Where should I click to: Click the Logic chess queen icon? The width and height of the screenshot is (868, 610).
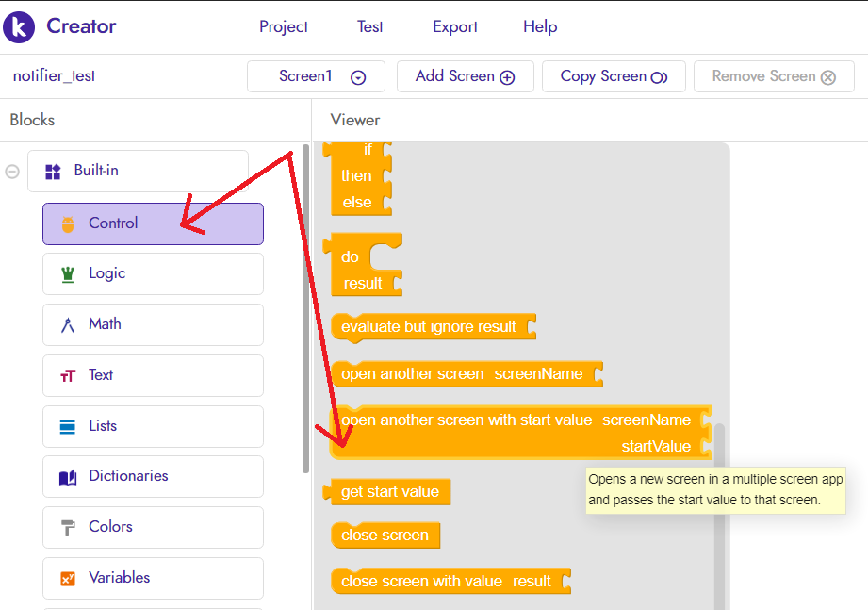tap(67, 273)
